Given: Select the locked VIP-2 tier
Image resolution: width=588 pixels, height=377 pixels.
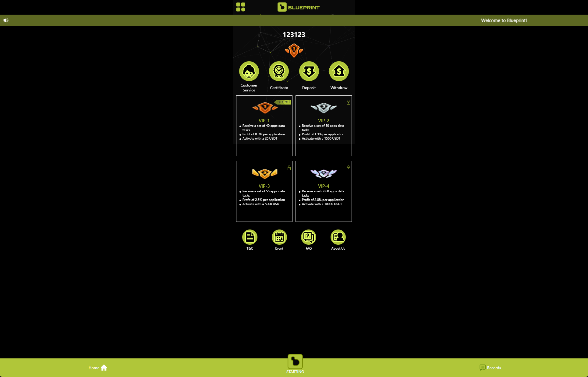Looking at the screenshot, I should pos(324,126).
